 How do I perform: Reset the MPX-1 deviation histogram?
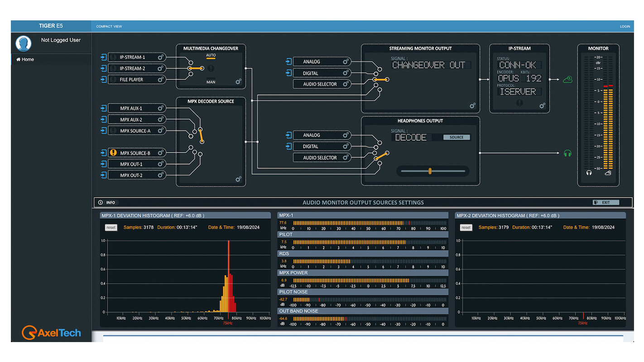coord(111,228)
